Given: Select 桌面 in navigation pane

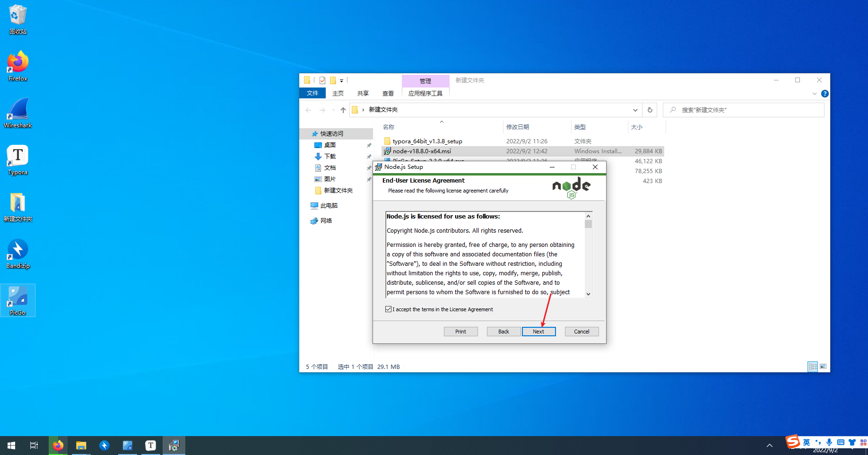Looking at the screenshot, I should pyautogui.click(x=330, y=145).
